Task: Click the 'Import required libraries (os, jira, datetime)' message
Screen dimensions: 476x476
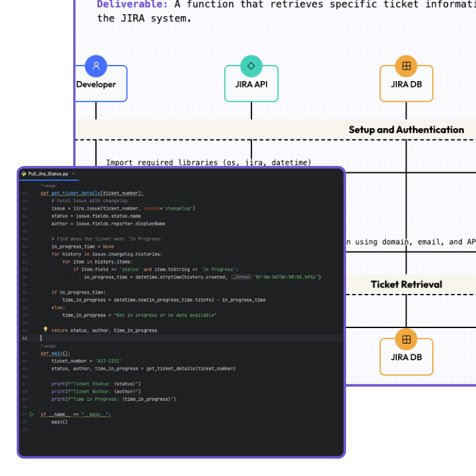Action: tap(208, 162)
